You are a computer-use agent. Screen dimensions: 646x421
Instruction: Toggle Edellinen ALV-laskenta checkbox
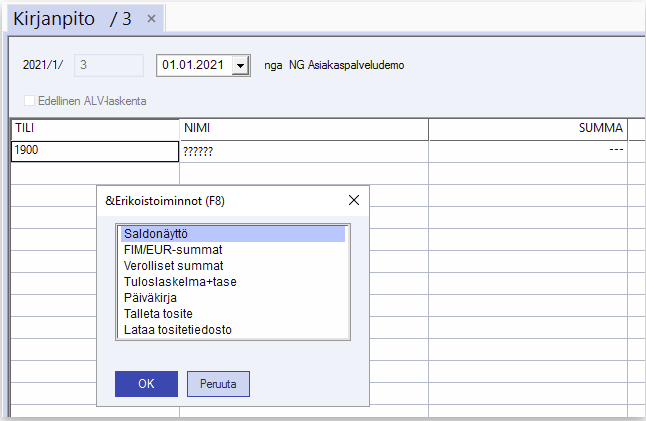(x=29, y=101)
